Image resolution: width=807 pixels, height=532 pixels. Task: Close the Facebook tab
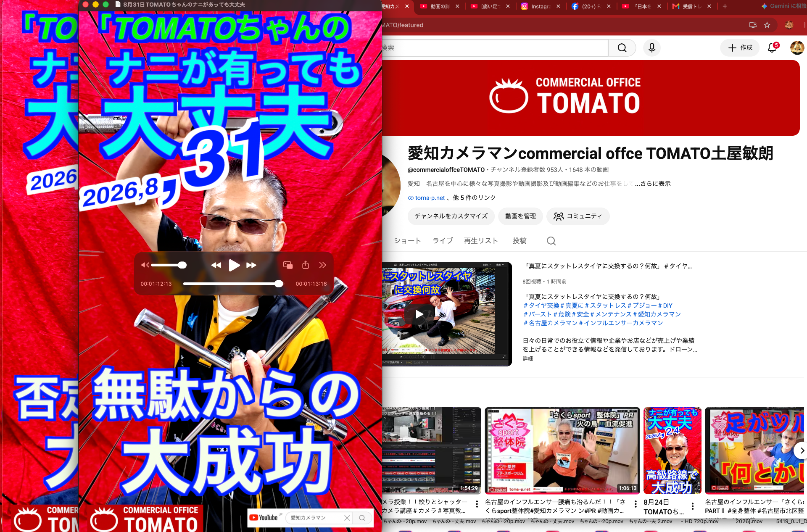(x=609, y=6)
